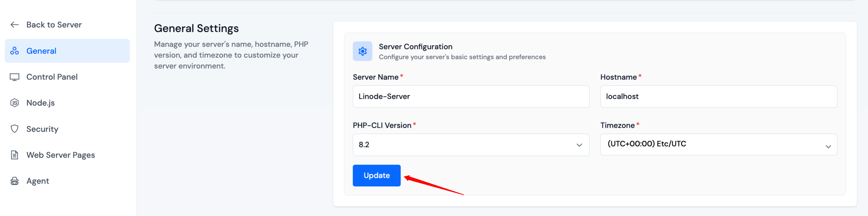
Task: Switch to the Node.js section
Action: (40, 103)
